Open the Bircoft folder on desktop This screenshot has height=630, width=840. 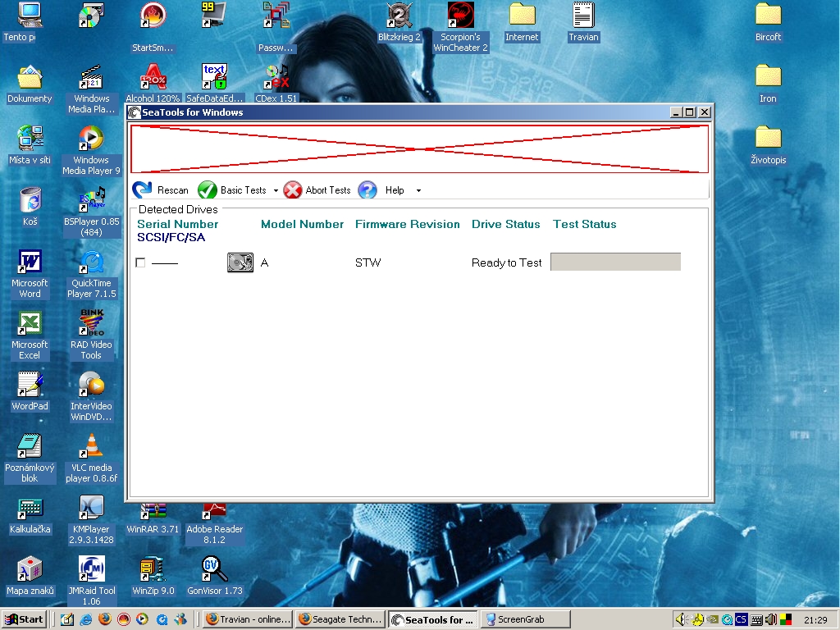click(768, 16)
